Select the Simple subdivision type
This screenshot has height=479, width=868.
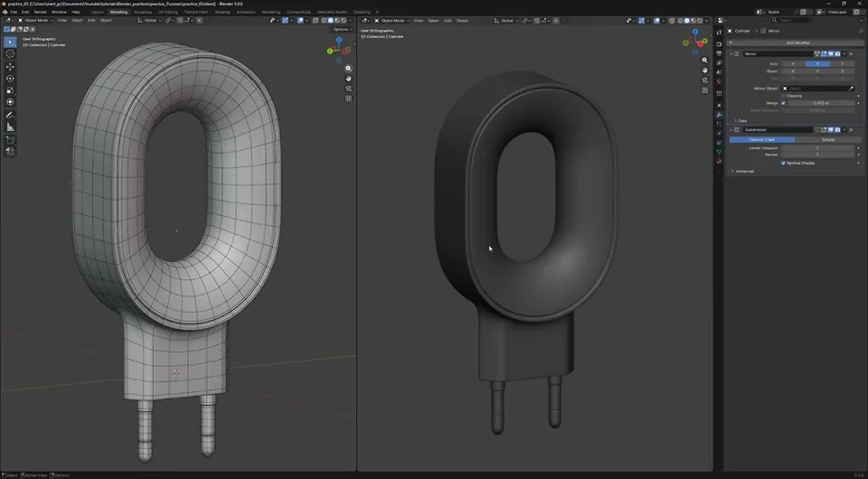tap(828, 139)
